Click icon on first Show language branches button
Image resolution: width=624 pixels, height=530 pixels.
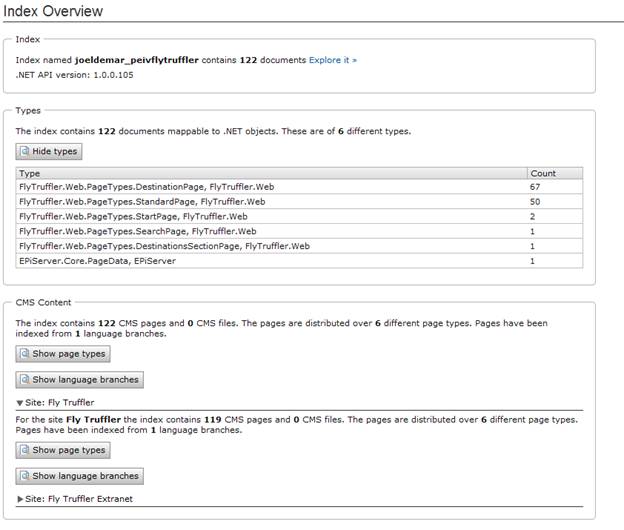[25, 380]
